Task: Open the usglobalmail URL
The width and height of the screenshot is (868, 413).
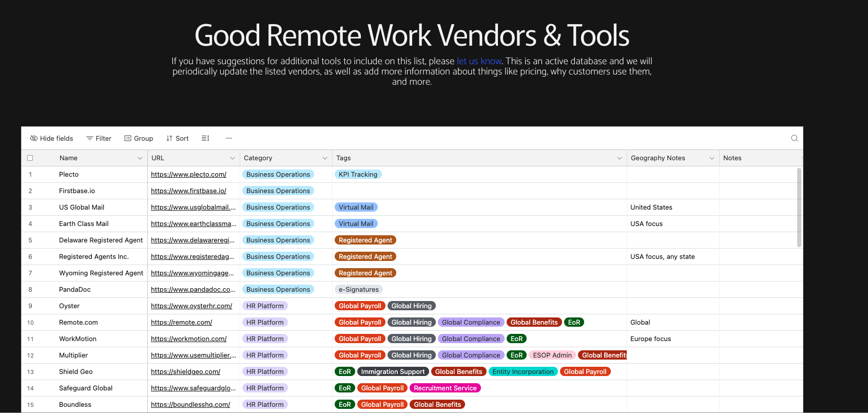Action: click(193, 208)
